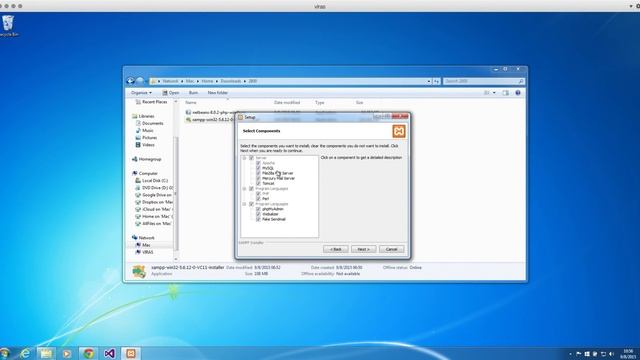Open the Recycle Bin on the desktop
The image size is (640, 360).
click(x=8, y=26)
